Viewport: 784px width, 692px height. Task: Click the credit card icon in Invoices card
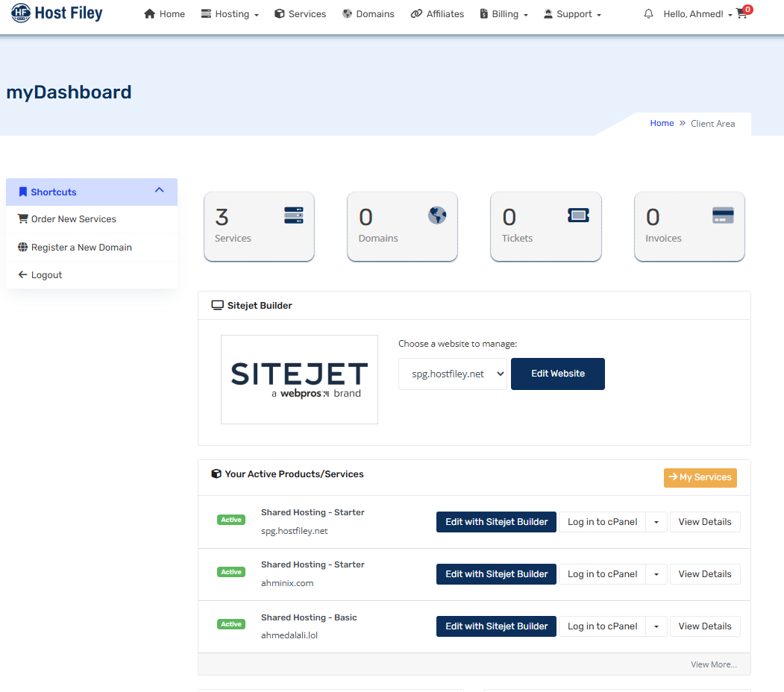723,216
